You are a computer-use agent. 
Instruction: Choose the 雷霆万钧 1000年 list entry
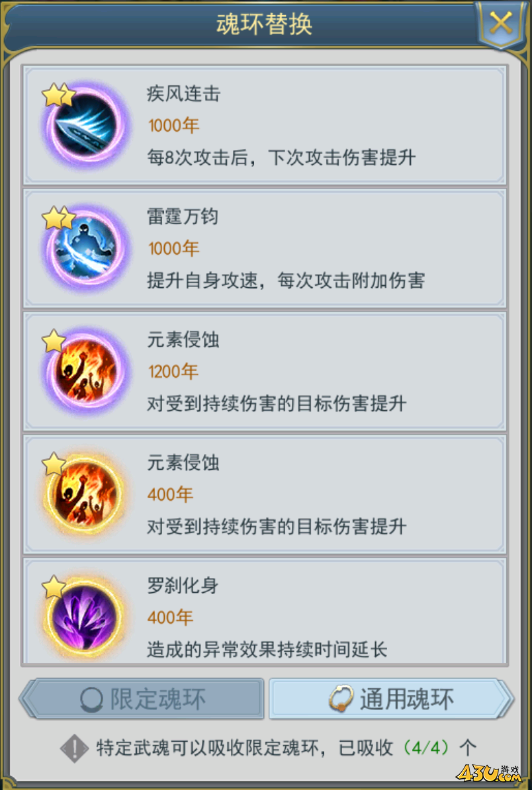265,248
